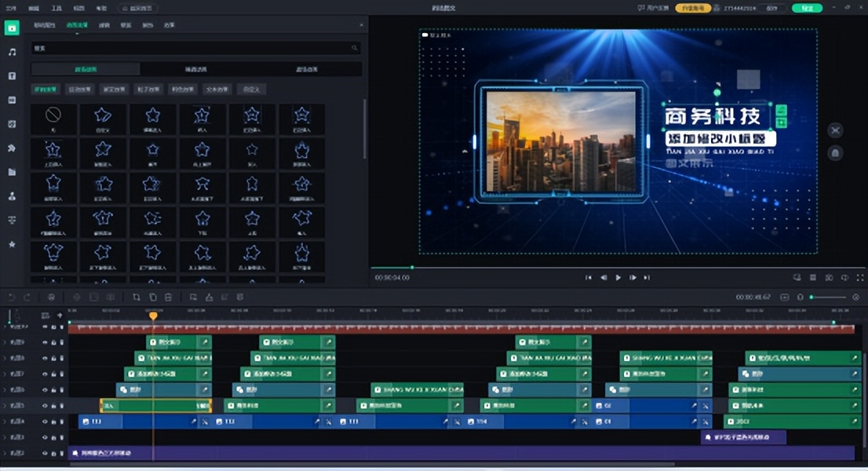
Task: Select the orange-outlined clip in timeline
Action: [155, 406]
